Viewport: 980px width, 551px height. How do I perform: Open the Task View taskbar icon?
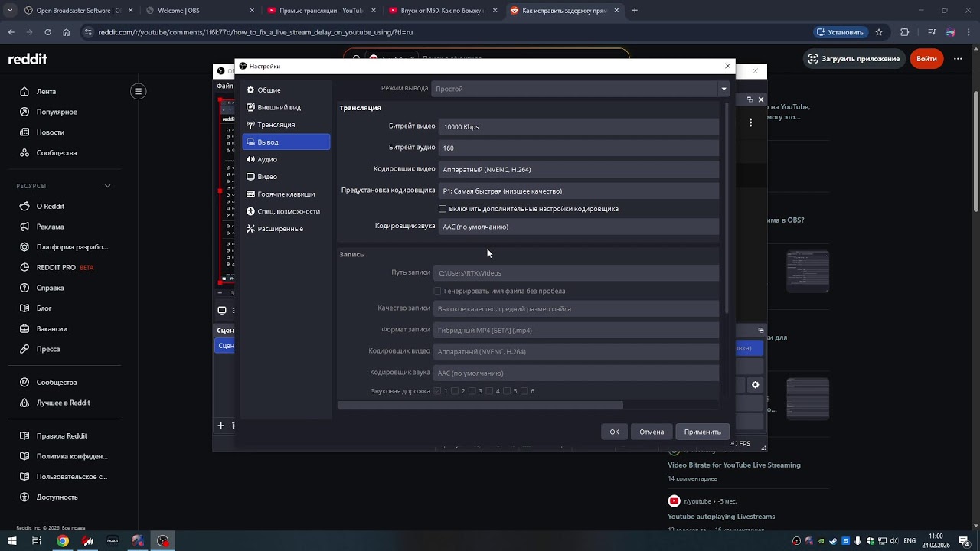(36, 541)
